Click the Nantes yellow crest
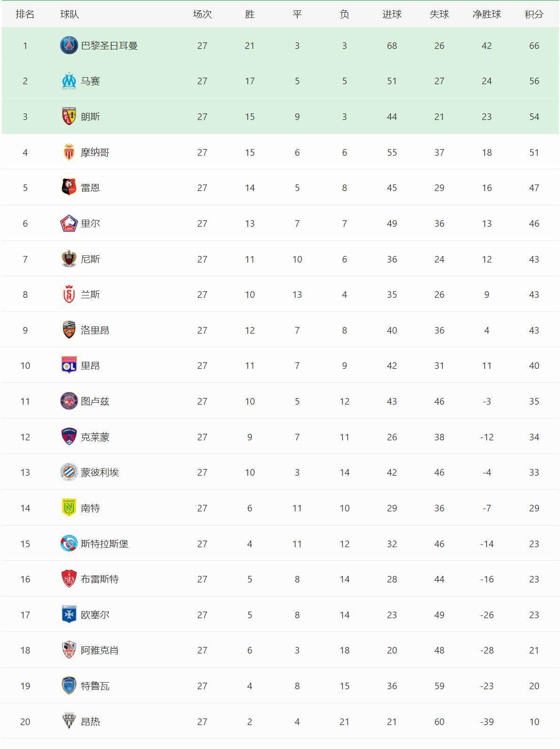The height and width of the screenshot is (749, 560). point(69,508)
